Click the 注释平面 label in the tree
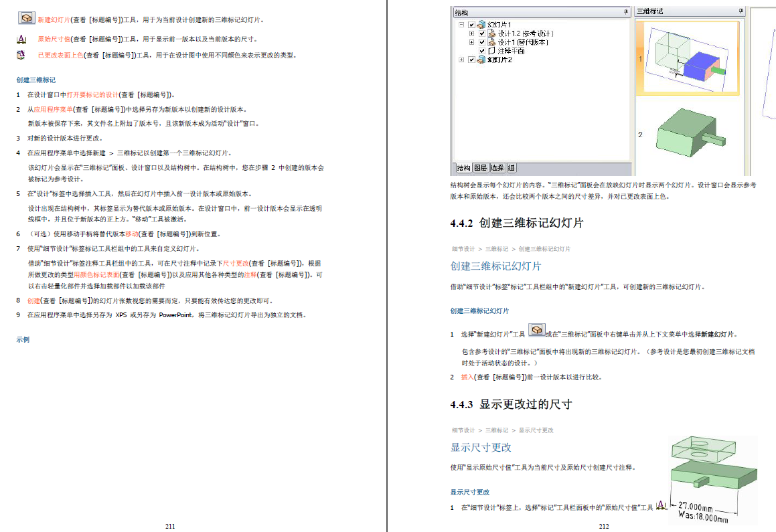The width and height of the screenshot is (776, 532). (x=512, y=50)
